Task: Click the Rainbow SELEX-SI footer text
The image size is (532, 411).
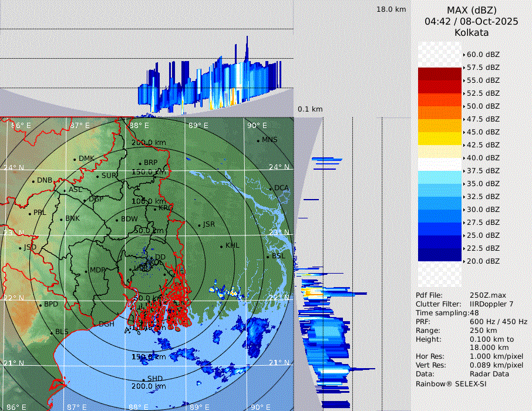Action: 451,383
